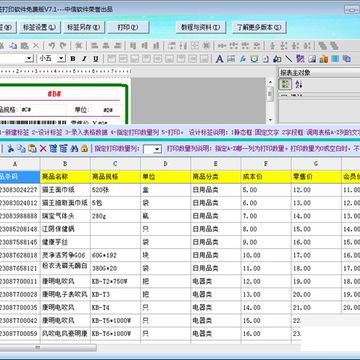Redo the last design action
Viewport: 360px width, 360px height.
pos(63,46)
